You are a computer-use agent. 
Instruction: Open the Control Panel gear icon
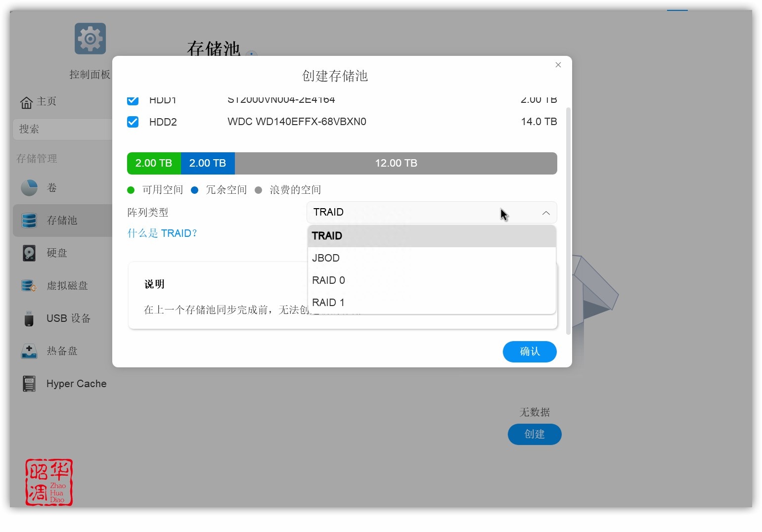[x=90, y=39]
